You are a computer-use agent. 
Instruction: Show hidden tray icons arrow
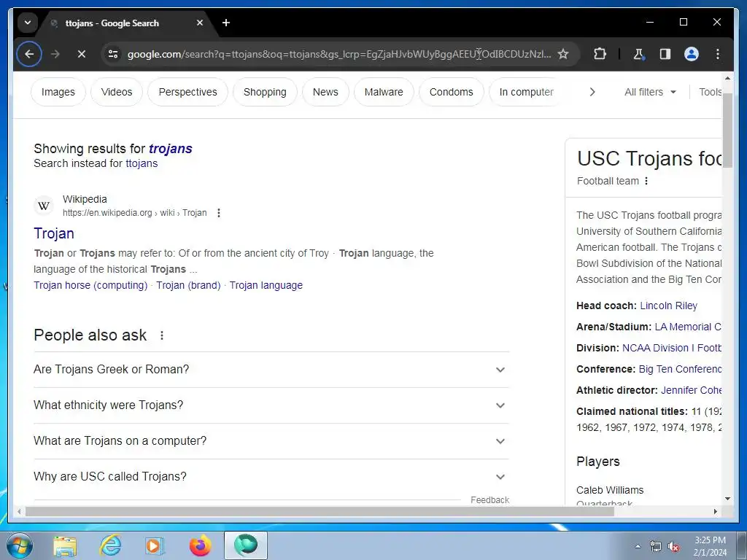638,546
